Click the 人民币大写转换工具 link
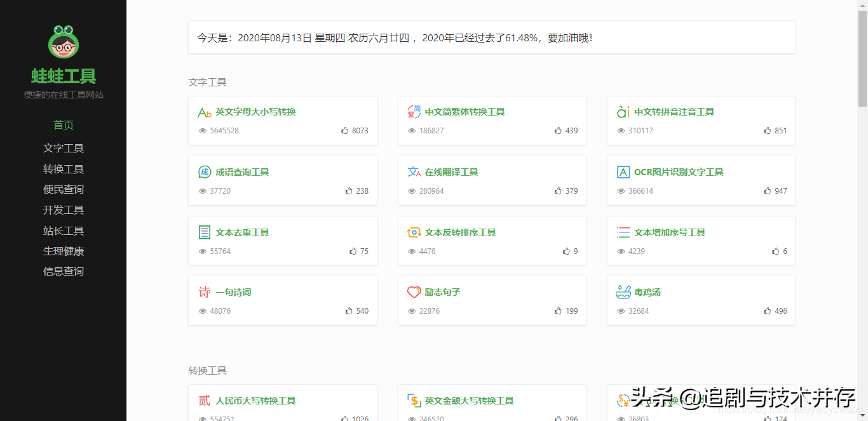 [x=255, y=401]
